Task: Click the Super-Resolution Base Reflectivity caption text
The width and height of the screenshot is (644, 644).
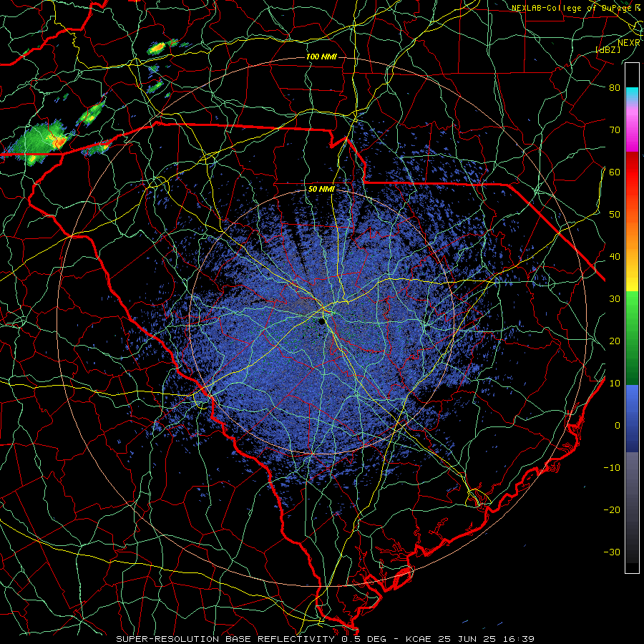Action: (225, 639)
